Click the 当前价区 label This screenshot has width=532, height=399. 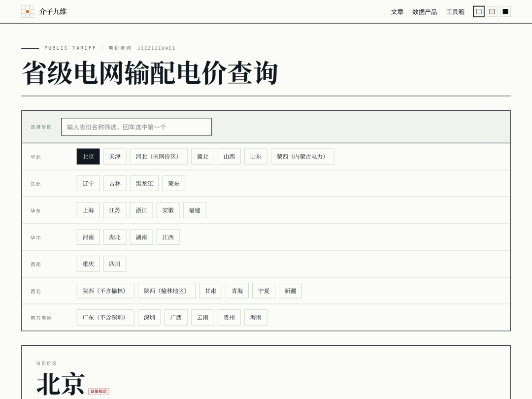pyautogui.click(x=46, y=364)
